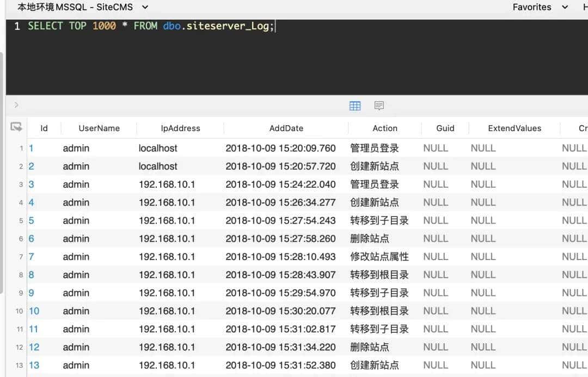Click the Favorites menu item

[532, 7]
